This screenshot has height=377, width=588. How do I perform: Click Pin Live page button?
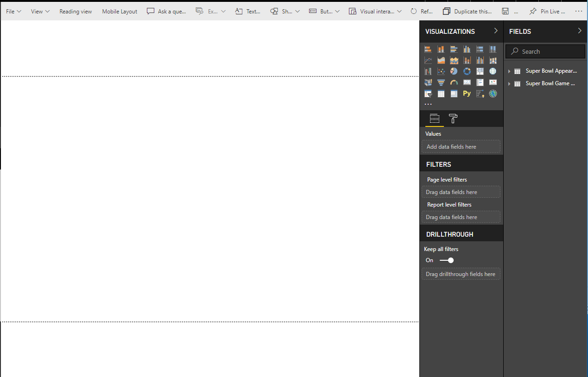(547, 11)
